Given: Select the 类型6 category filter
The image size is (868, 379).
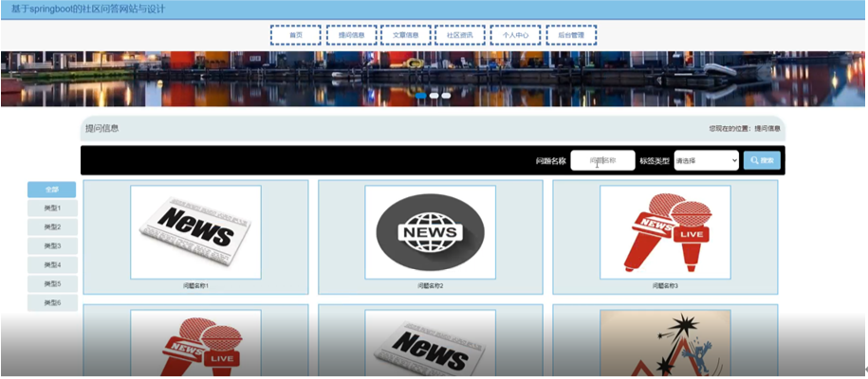Looking at the screenshot, I should [52, 302].
